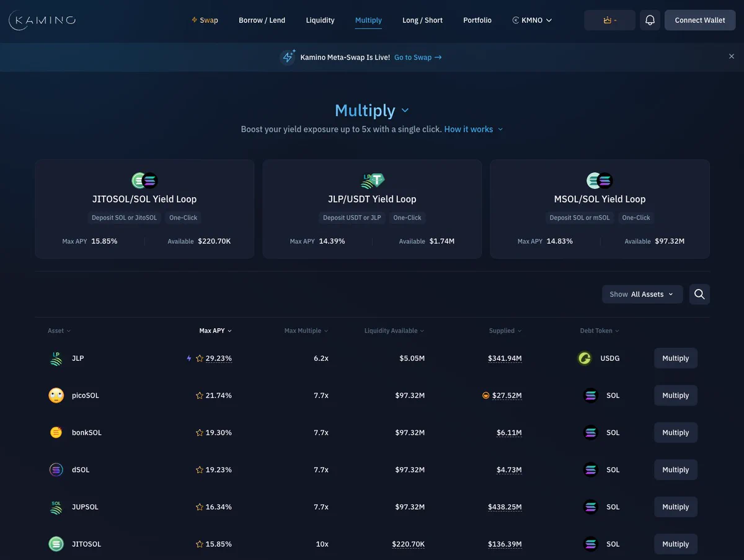Open the KMNO dropdown menu

[532, 20]
